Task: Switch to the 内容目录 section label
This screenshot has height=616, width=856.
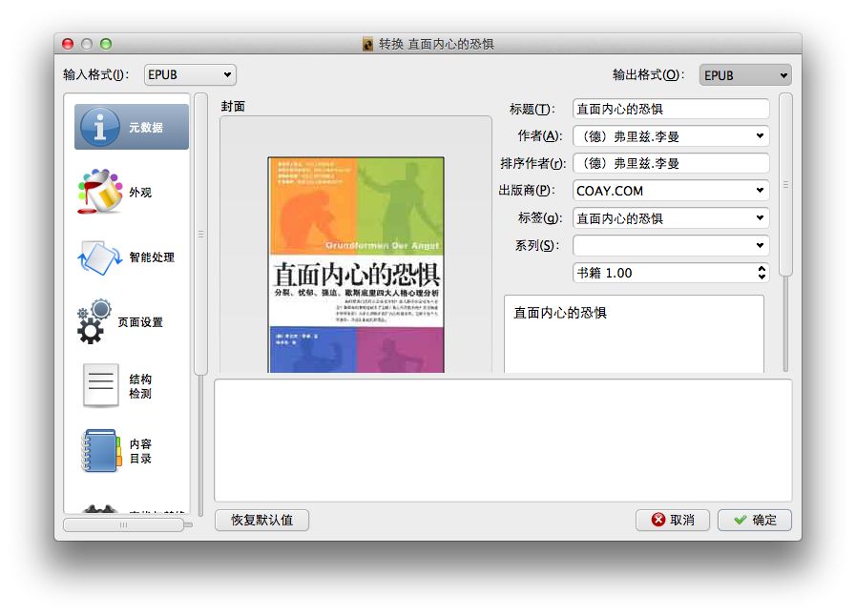Action: coord(140,451)
